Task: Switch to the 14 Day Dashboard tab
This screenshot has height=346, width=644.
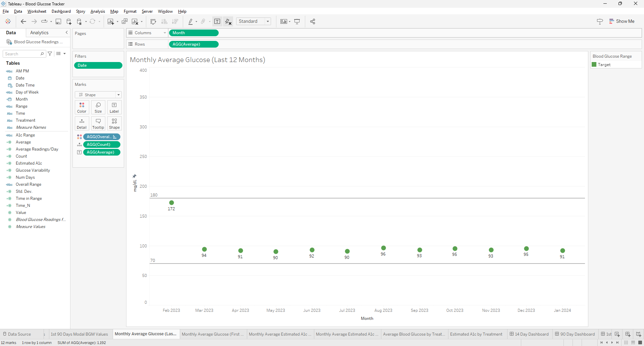Action: 529,334
